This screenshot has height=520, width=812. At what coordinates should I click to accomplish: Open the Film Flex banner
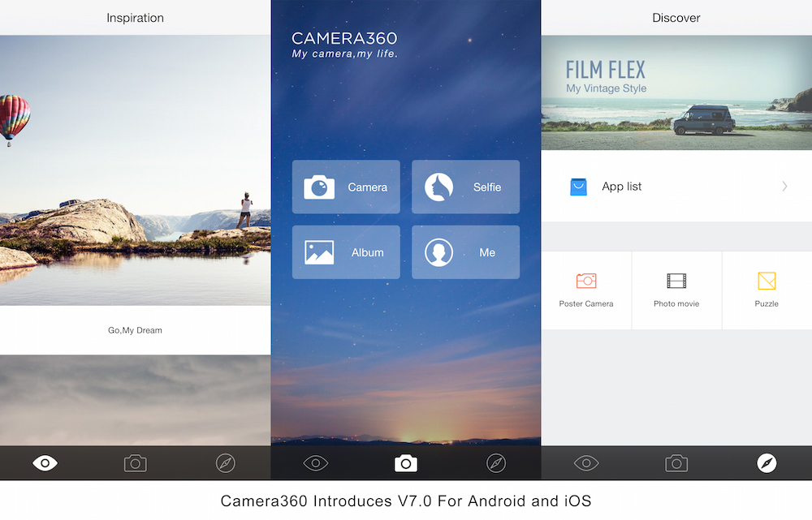click(676, 93)
